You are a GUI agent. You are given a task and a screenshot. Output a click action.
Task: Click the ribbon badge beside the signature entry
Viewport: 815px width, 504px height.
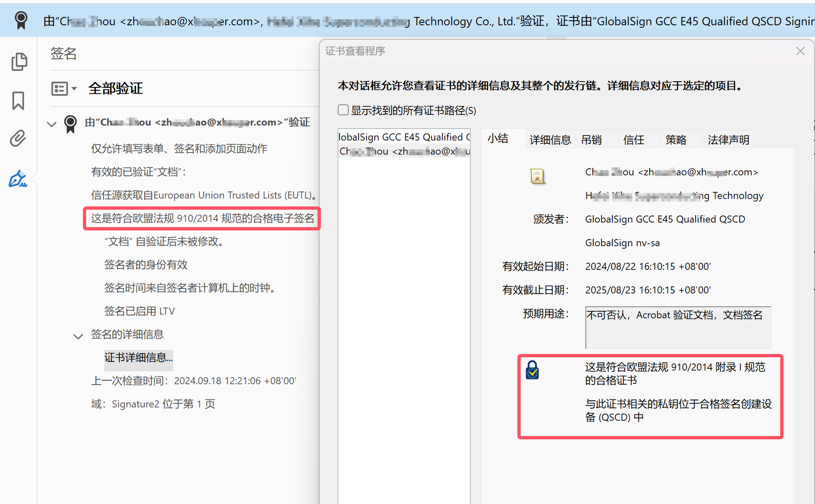[70, 124]
